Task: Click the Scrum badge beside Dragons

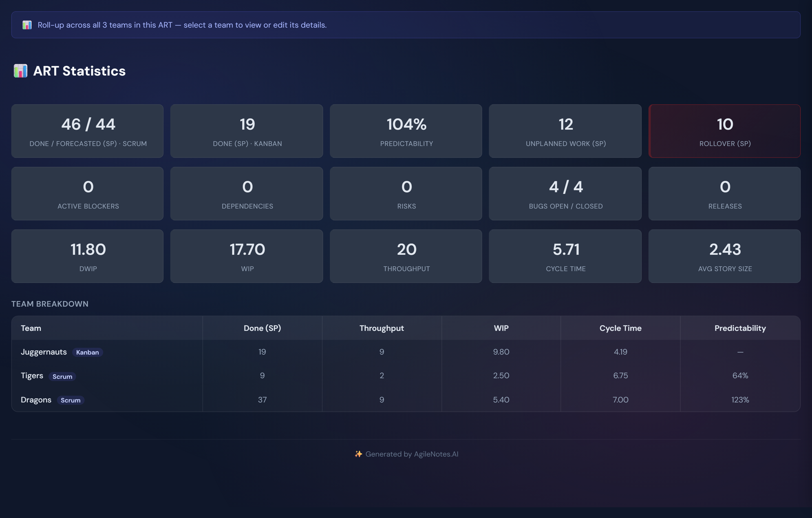Action: point(70,400)
